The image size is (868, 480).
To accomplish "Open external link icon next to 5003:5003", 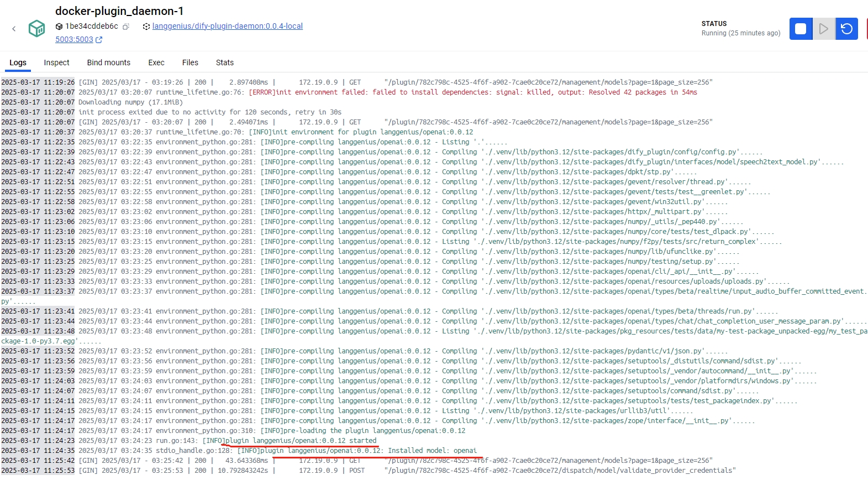I will tap(99, 40).
